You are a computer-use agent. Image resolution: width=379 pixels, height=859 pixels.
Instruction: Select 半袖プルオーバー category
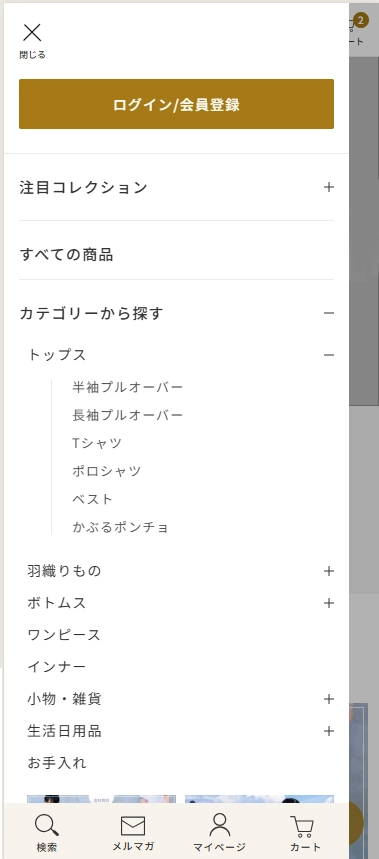pos(128,387)
